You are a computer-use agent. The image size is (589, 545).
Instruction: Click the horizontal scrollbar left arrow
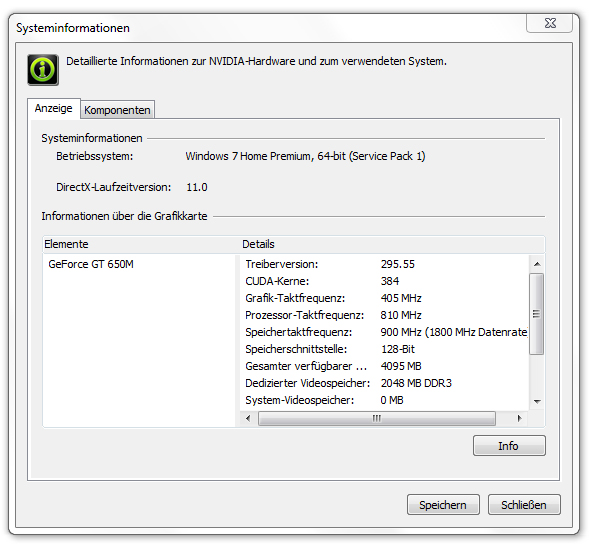(x=248, y=418)
